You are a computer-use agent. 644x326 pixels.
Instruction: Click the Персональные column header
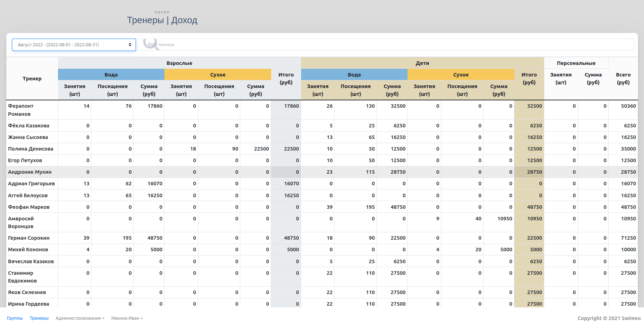pos(576,63)
